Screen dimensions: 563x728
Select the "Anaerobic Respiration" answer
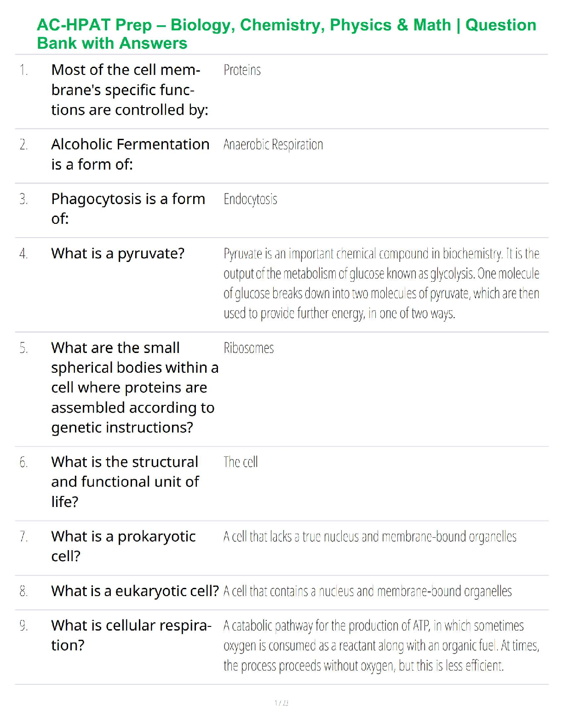273,144
